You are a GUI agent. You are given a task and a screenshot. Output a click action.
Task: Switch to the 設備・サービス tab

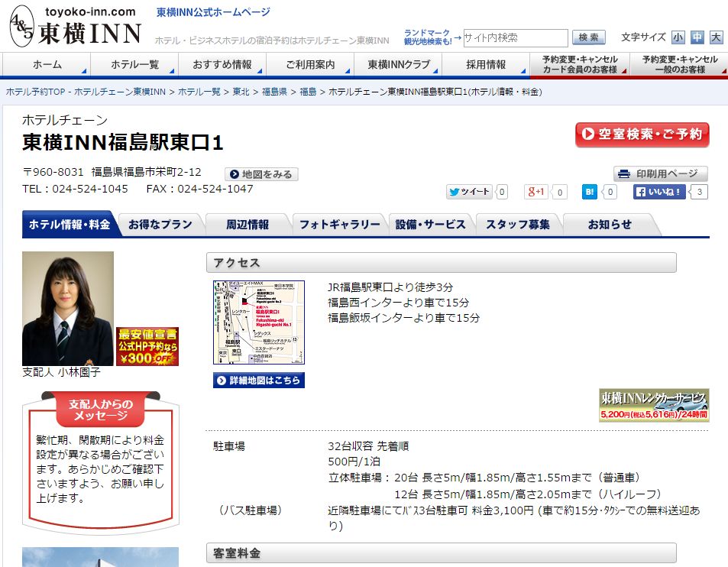(x=430, y=225)
